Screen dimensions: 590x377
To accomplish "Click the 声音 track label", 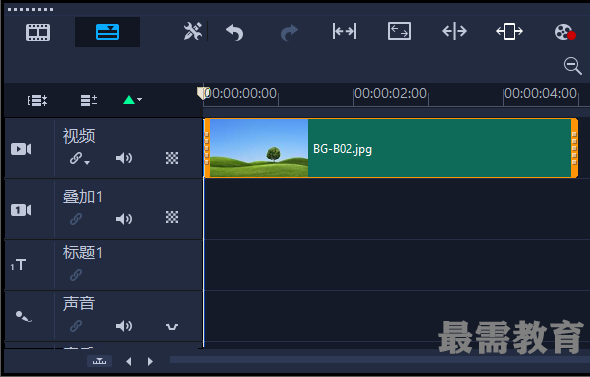I will click(x=79, y=303).
